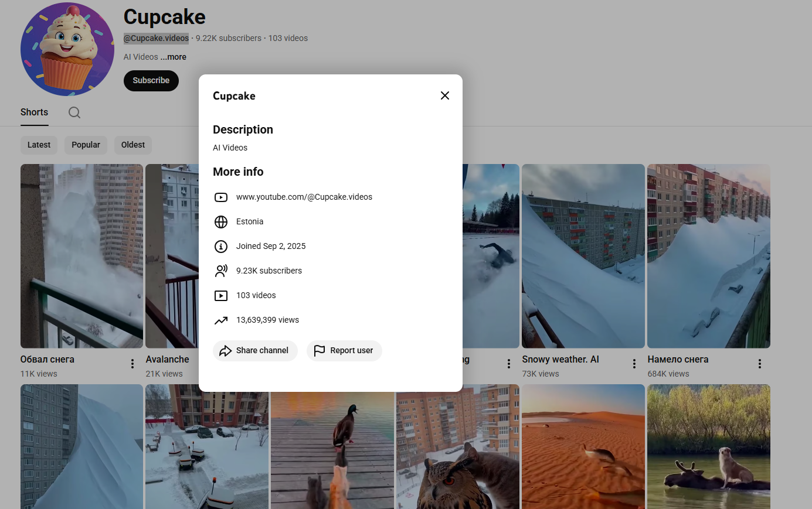Subscribe to the Cupcake channel
Screen dimensions: 812x509
pos(151,81)
